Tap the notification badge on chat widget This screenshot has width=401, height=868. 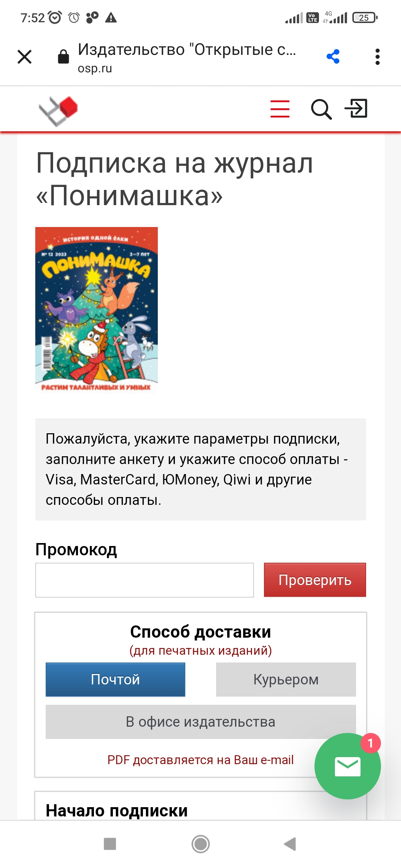click(x=371, y=743)
